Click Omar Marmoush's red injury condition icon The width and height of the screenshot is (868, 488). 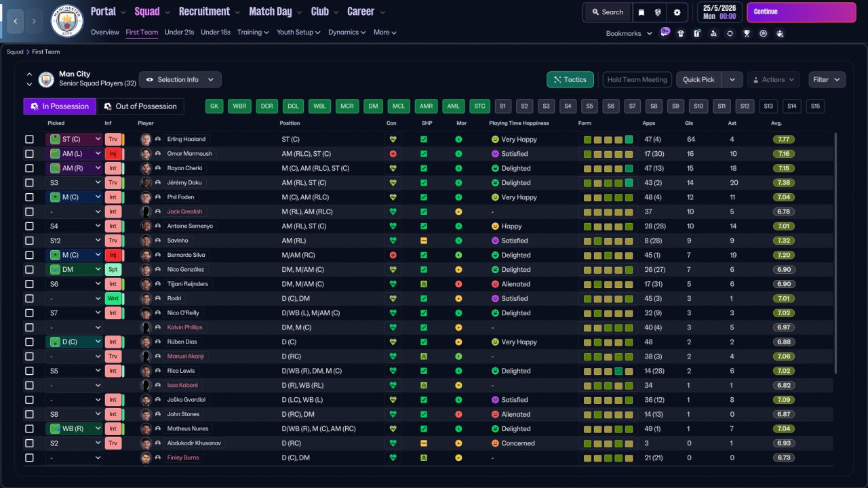coord(392,154)
